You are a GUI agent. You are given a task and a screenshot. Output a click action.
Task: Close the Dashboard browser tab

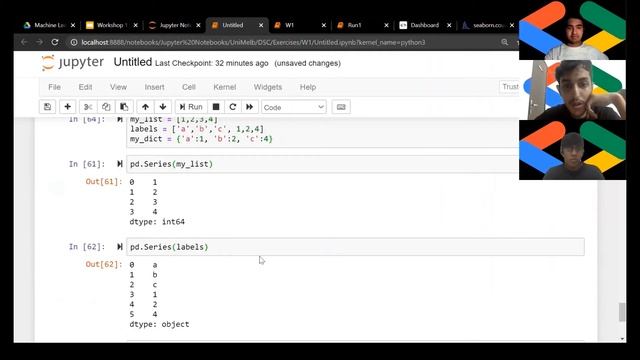click(449, 25)
